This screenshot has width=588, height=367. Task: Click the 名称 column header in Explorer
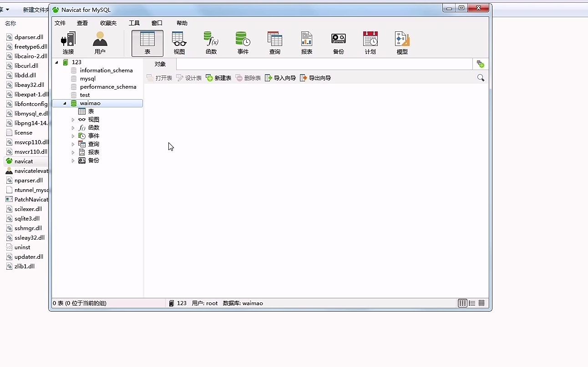(10, 23)
